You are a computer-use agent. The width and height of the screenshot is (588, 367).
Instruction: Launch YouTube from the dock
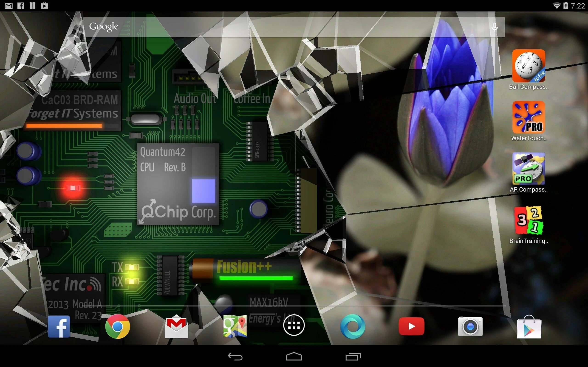[412, 326]
